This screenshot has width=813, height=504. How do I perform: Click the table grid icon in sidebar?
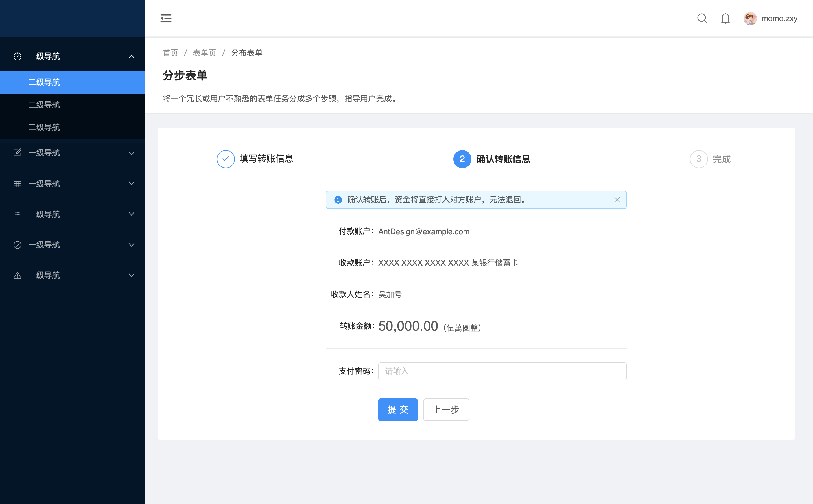[17, 184]
